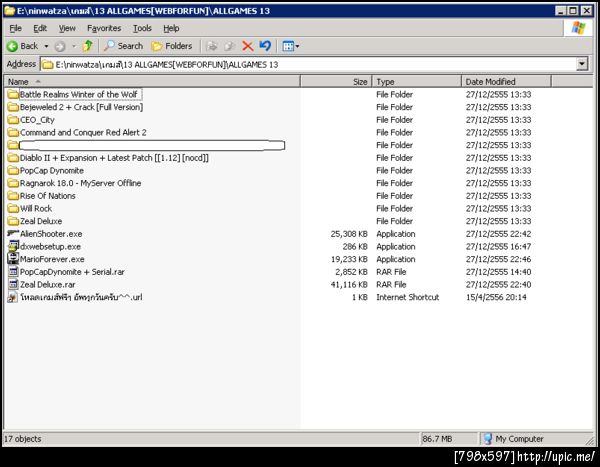Click the red Delete icon
The width and height of the screenshot is (600, 467).
click(248, 46)
